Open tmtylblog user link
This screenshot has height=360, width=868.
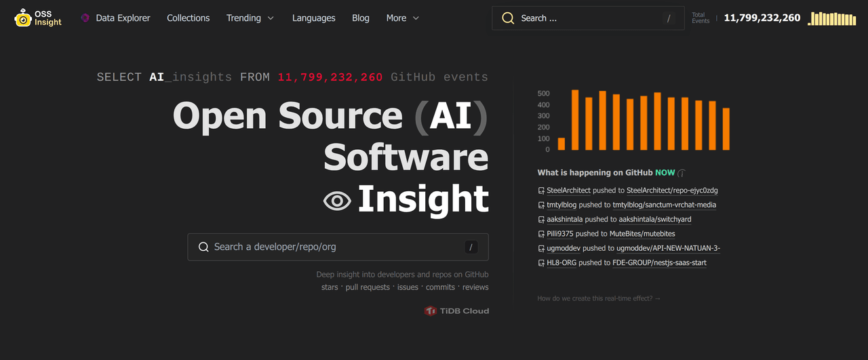point(561,205)
